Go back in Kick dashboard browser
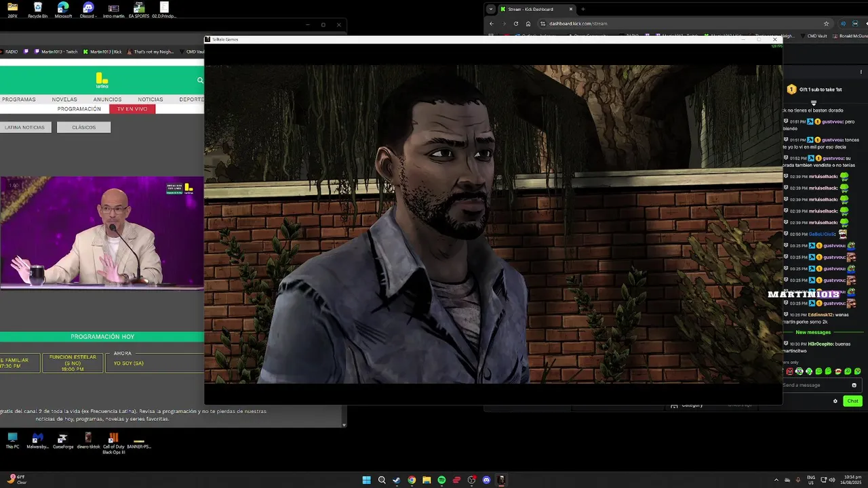The width and height of the screenshot is (868, 488). 492,23
